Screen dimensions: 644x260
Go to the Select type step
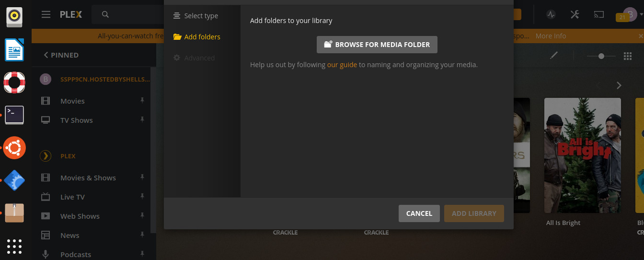[x=201, y=16]
